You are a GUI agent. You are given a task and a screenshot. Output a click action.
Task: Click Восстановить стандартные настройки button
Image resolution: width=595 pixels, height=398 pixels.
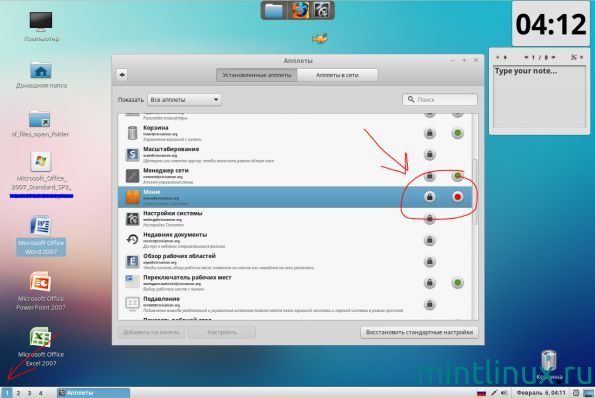(x=419, y=332)
